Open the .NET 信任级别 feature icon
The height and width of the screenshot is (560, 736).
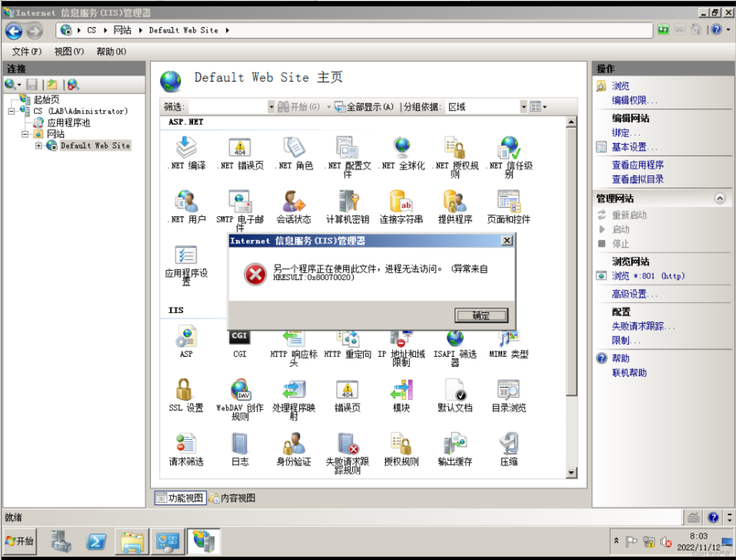(x=509, y=148)
